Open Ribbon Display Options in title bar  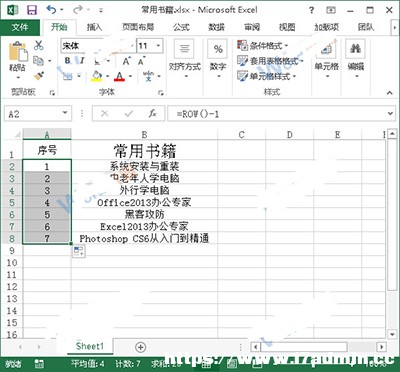pyautogui.click(x=331, y=10)
